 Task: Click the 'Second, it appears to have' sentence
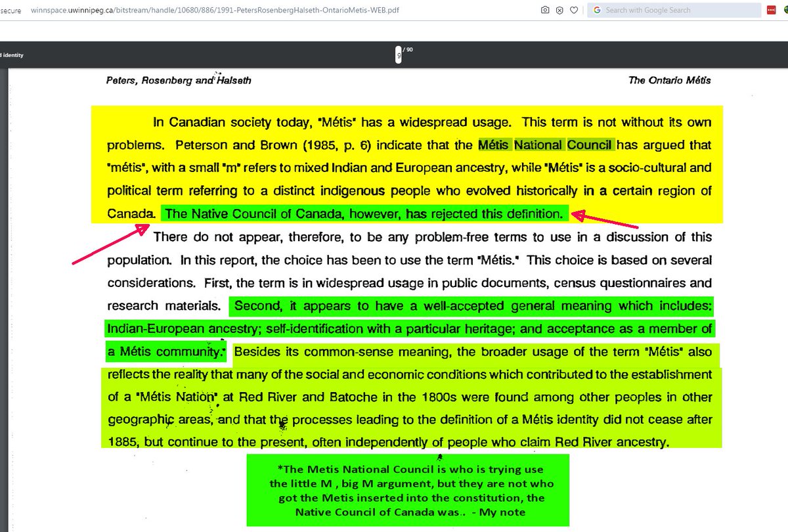[471, 306]
